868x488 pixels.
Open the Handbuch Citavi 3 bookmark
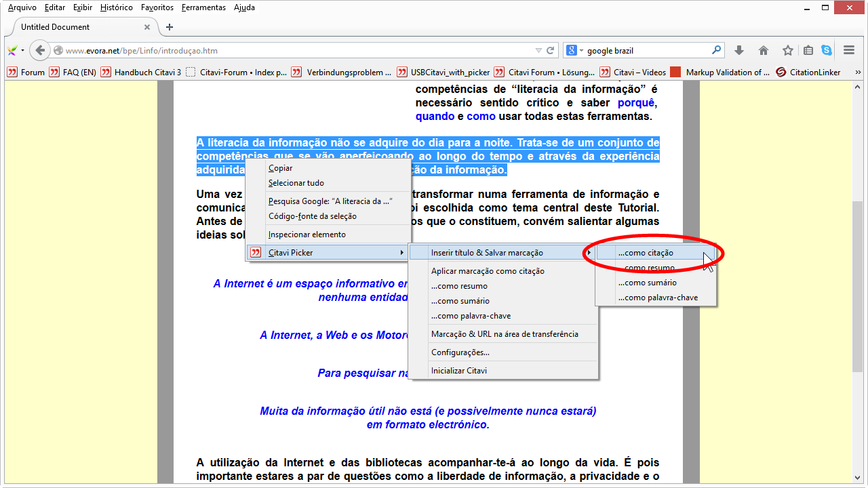141,72
